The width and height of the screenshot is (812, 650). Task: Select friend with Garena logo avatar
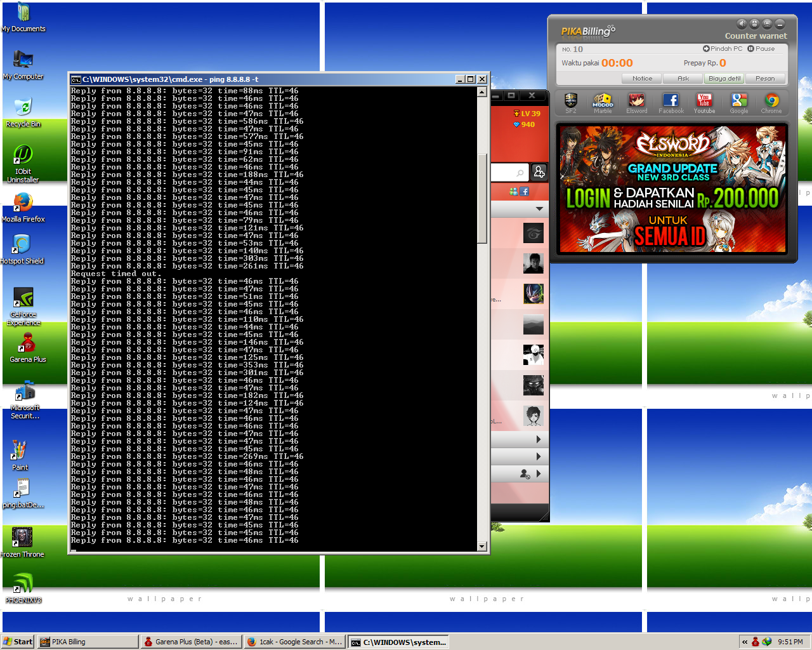coord(533,234)
